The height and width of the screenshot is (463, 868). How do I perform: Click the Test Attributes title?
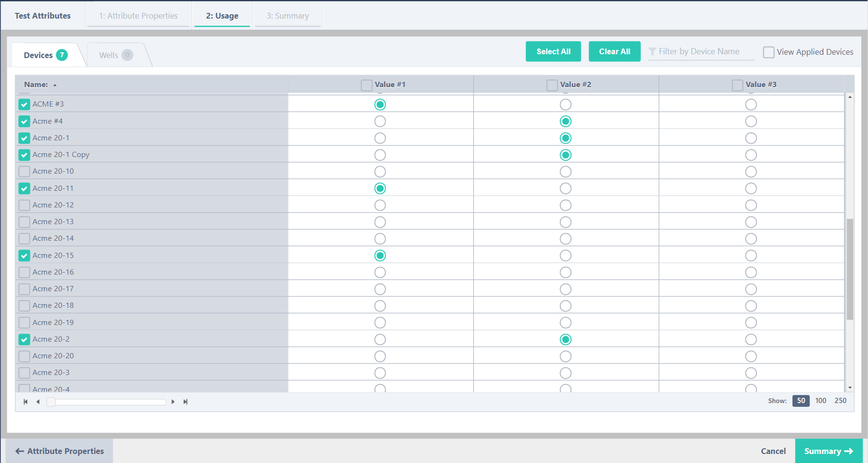click(x=43, y=16)
